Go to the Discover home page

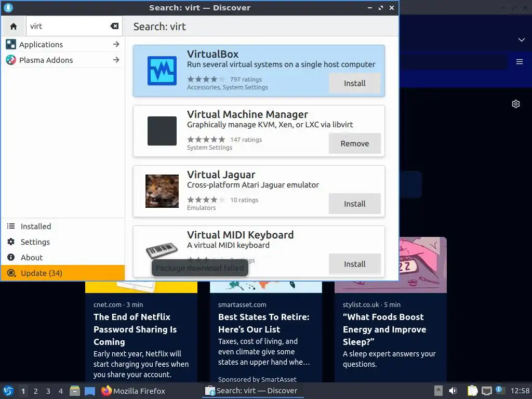tap(14, 26)
